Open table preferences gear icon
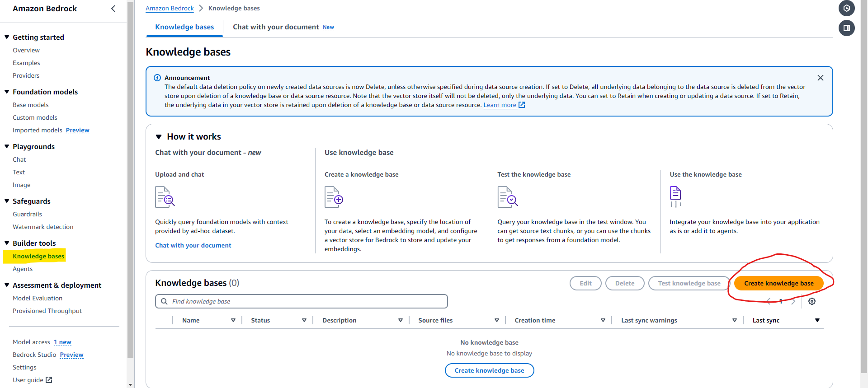The height and width of the screenshot is (388, 868). tap(812, 301)
